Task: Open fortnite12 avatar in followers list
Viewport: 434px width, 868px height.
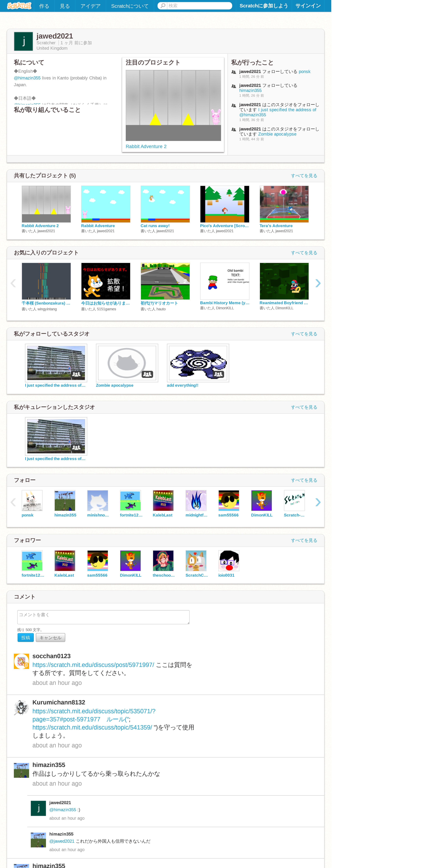Action: click(x=32, y=561)
